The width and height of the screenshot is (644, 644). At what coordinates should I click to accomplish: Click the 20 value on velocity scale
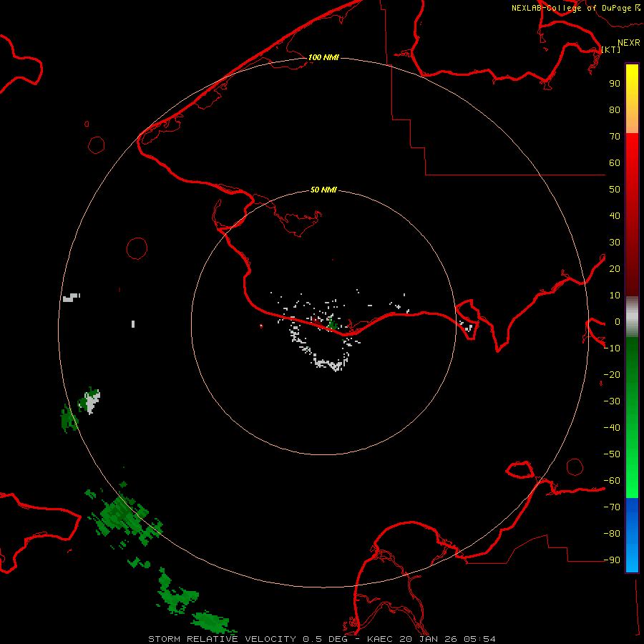(x=615, y=268)
